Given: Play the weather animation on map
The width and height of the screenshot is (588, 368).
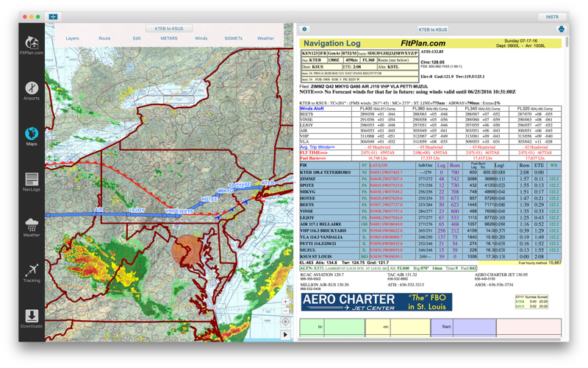Looking at the screenshot, I should [285, 335].
